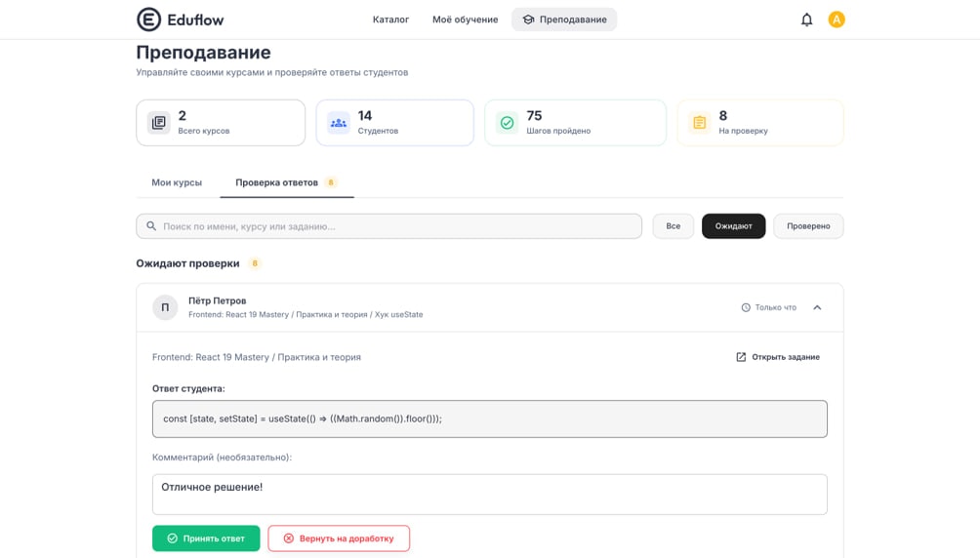The image size is (980, 558).
Task: Click Пётр Петров's avatar 'П'
Action: click(165, 307)
